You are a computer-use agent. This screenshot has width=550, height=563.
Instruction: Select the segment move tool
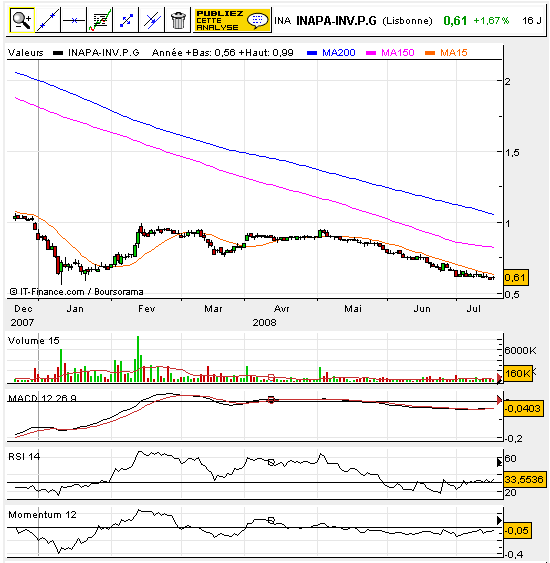point(125,20)
